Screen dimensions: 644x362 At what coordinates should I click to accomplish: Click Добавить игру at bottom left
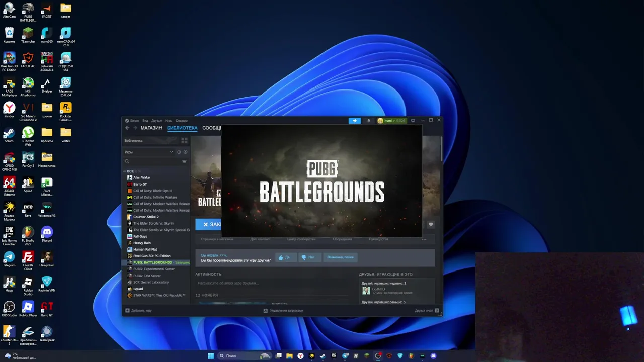(x=138, y=311)
